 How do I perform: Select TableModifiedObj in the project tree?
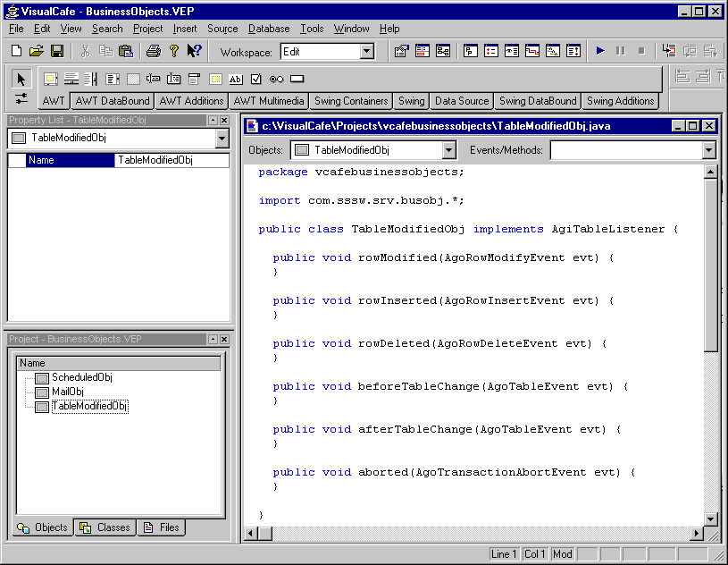pyautogui.click(x=89, y=406)
